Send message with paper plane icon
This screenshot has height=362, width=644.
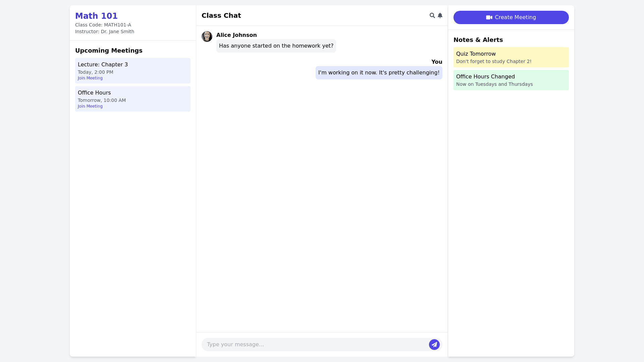tap(434, 344)
